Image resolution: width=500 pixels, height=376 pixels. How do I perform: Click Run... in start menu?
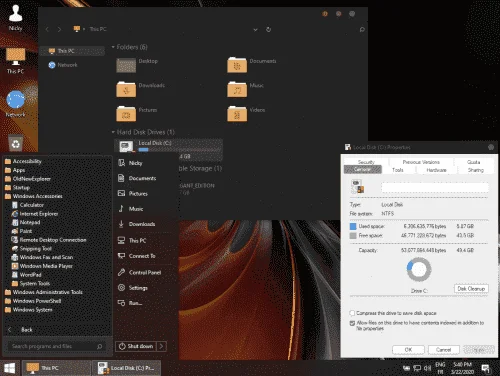pos(130,303)
